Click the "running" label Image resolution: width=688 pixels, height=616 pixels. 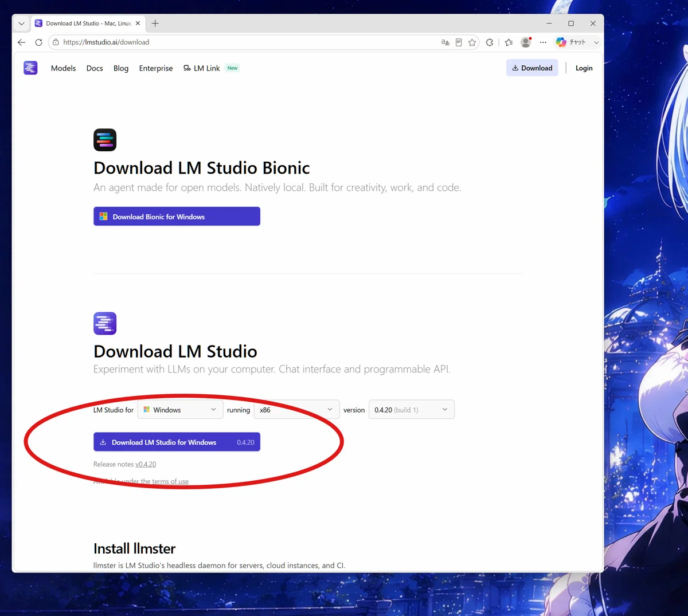tap(239, 410)
